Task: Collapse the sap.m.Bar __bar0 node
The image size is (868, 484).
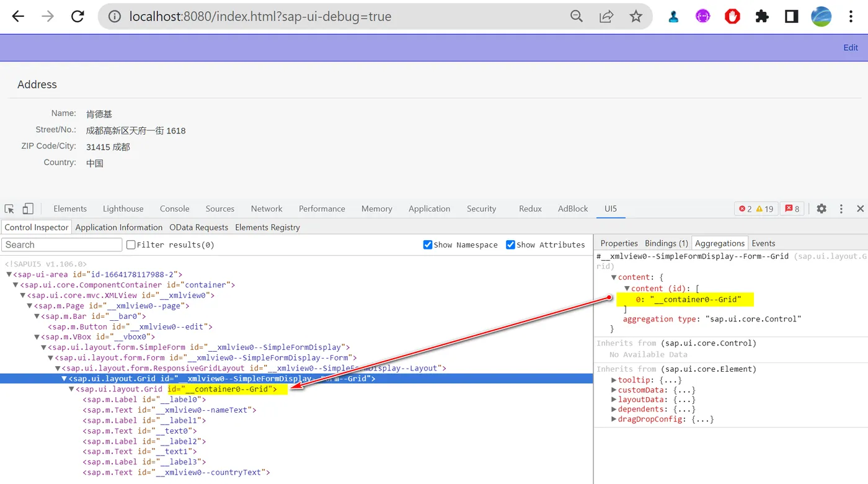Action: coord(37,316)
